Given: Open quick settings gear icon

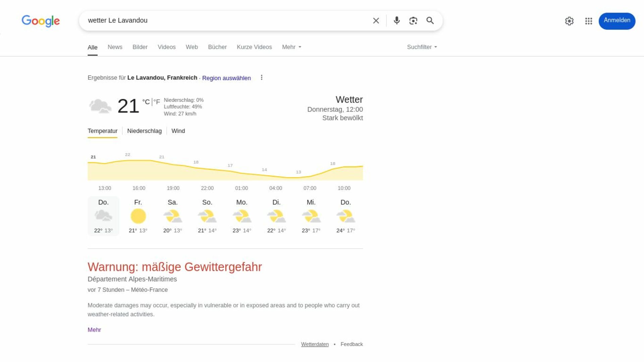Looking at the screenshot, I should [x=569, y=21].
